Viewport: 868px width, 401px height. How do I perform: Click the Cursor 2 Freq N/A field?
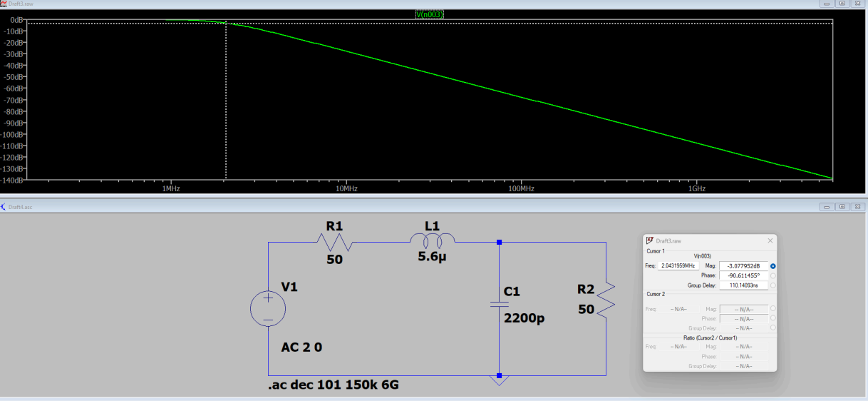point(679,309)
